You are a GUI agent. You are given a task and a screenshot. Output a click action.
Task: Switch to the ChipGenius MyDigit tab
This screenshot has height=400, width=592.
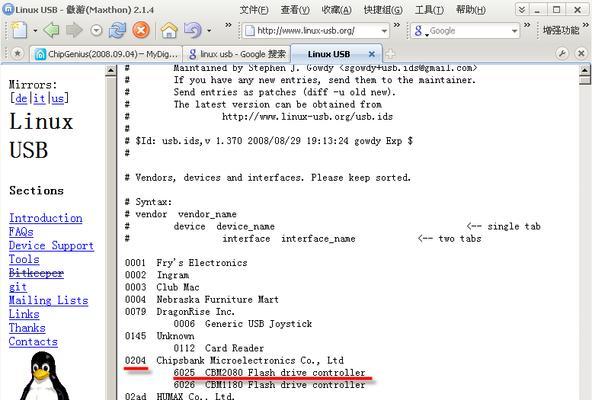point(106,54)
